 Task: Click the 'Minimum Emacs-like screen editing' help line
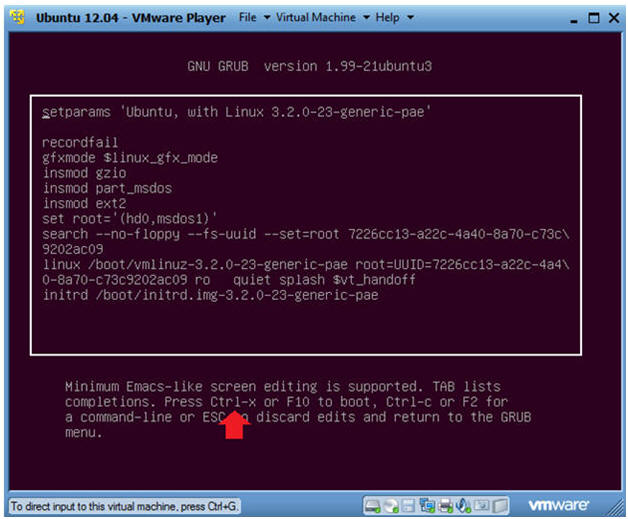tap(283, 387)
